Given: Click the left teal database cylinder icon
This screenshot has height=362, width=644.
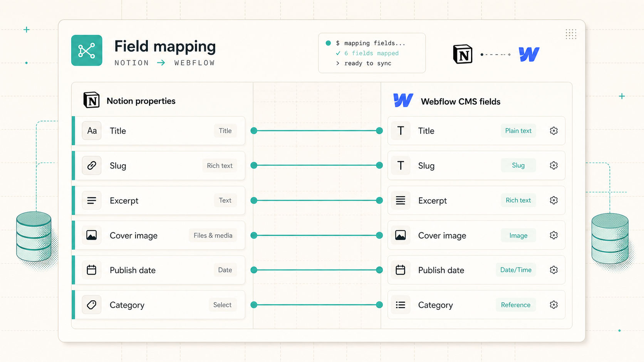Looking at the screenshot, I should point(34,237).
